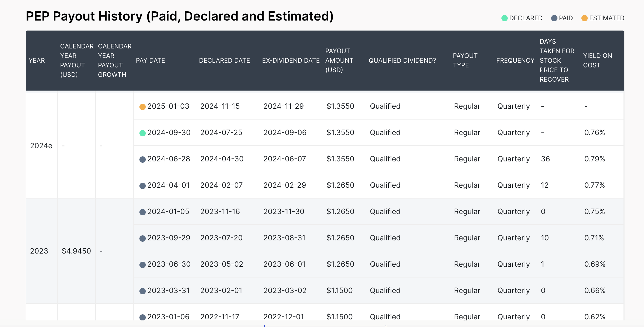Click the orange dot beside 2025-01-03
This screenshot has width=644, height=327.
pos(142,107)
